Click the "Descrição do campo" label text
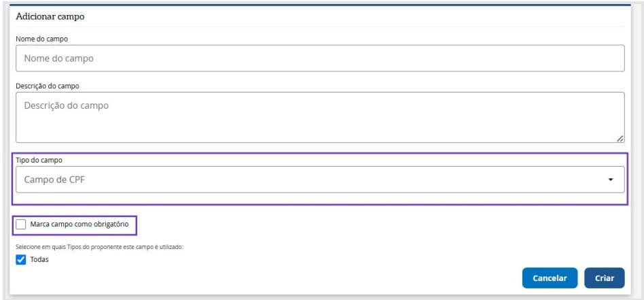Viewport: 644px width, 300px height. tap(48, 86)
